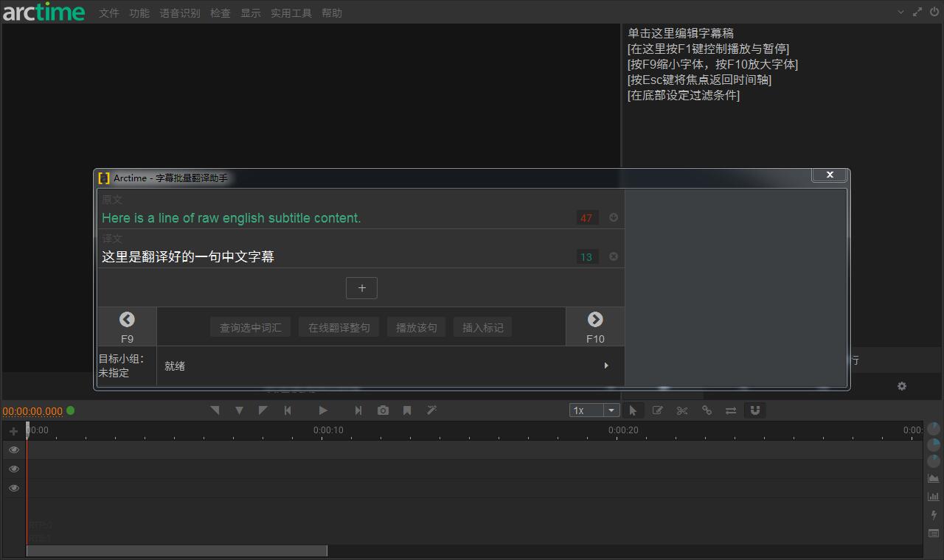Image resolution: width=944 pixels, height=560 pixels.
Task: Select the arrow pointer tool
Action: click(x=633, y=410)
